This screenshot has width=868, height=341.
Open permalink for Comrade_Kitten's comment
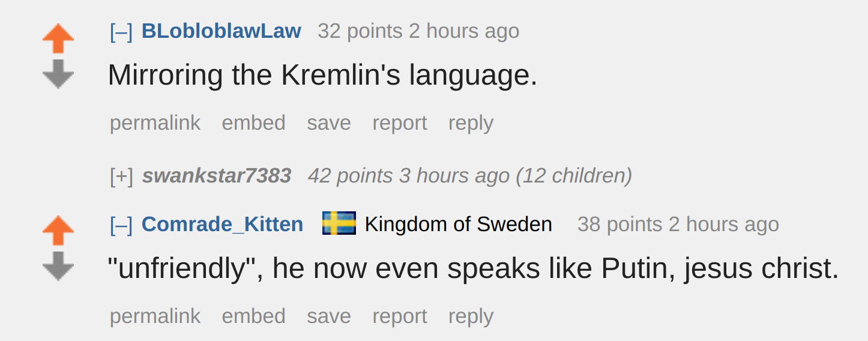click(x=155, y=316)
